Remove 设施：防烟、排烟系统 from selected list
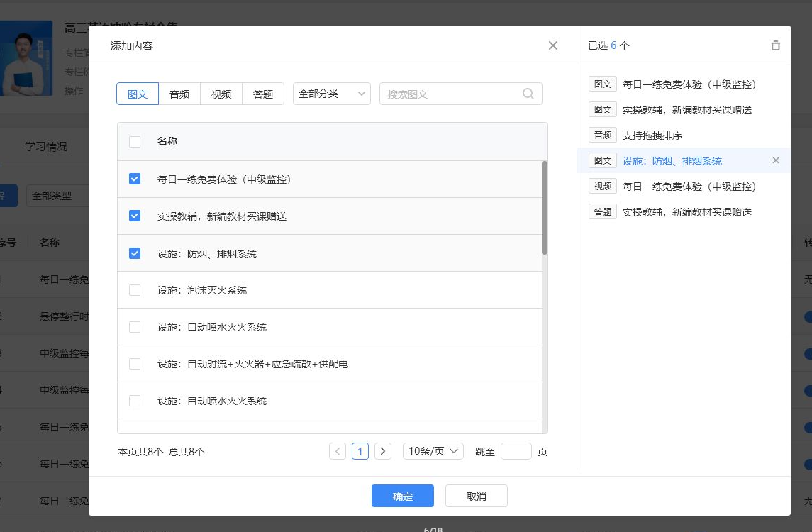The image size is (812, 532). pos(776,161)
